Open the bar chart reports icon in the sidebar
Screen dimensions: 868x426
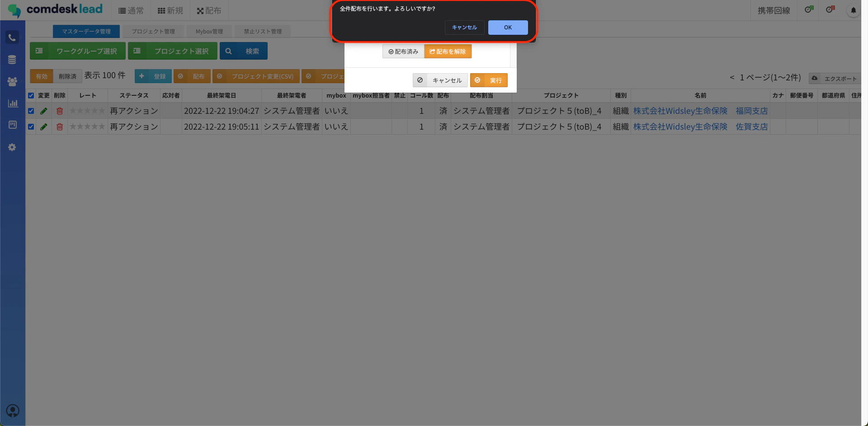pyautogui.click(x=13, y=103)
